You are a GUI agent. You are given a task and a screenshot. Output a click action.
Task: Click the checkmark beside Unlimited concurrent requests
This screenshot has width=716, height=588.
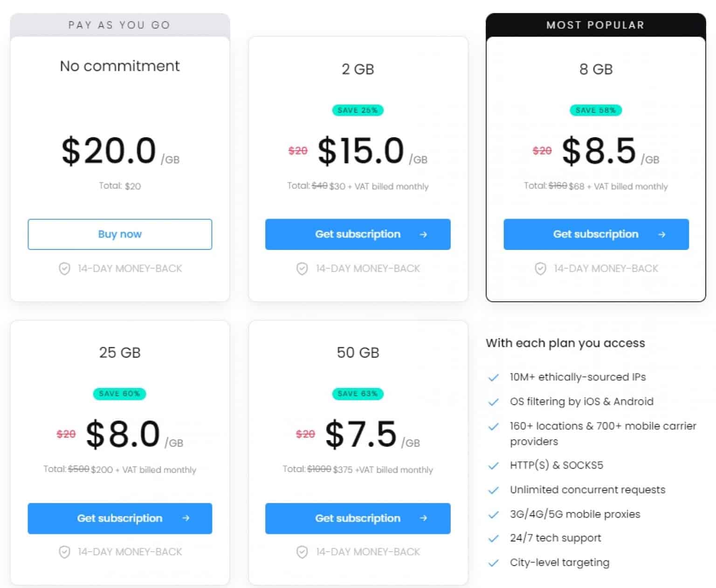[493, 490]
